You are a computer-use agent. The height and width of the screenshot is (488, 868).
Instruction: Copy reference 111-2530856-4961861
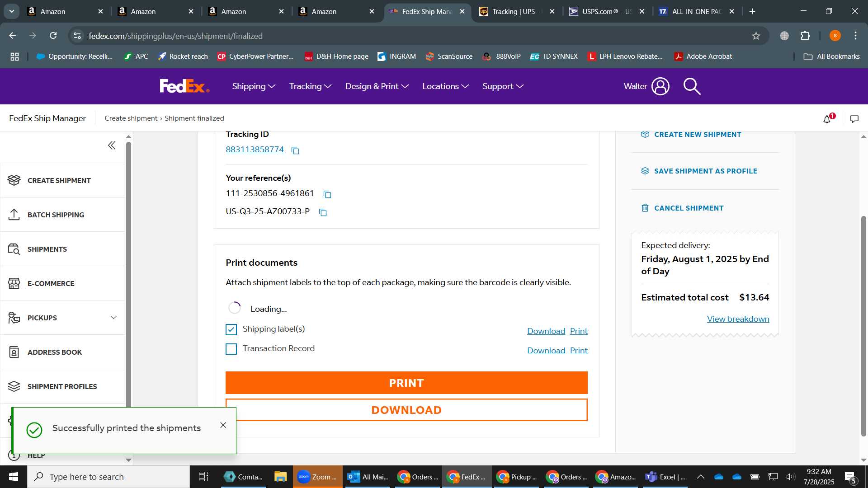327,194
